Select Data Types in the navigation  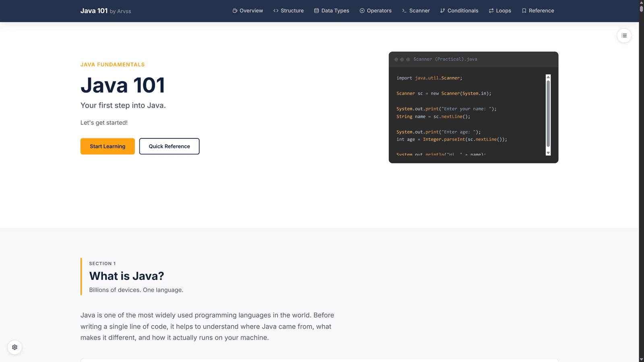coord(331,11)
